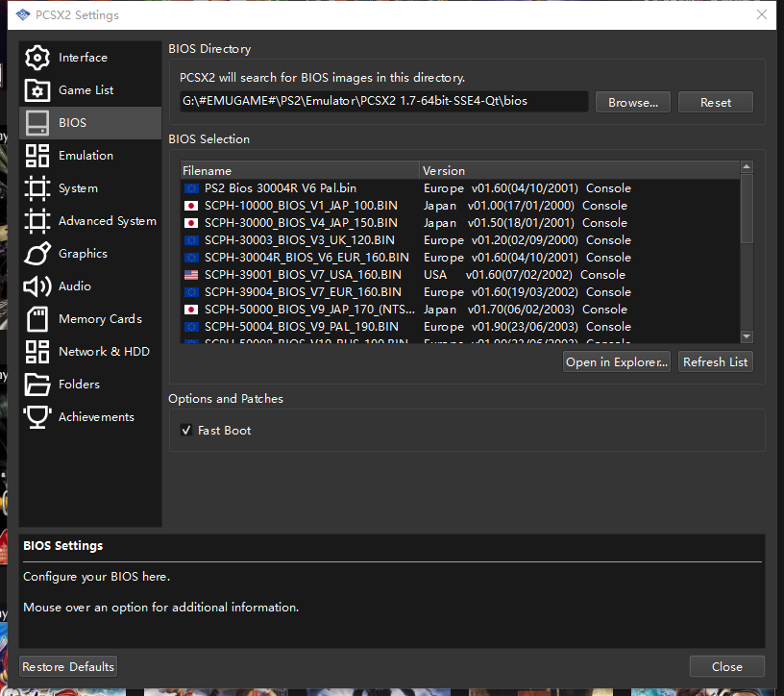Click the BIOS directory path field

point(384,101)
